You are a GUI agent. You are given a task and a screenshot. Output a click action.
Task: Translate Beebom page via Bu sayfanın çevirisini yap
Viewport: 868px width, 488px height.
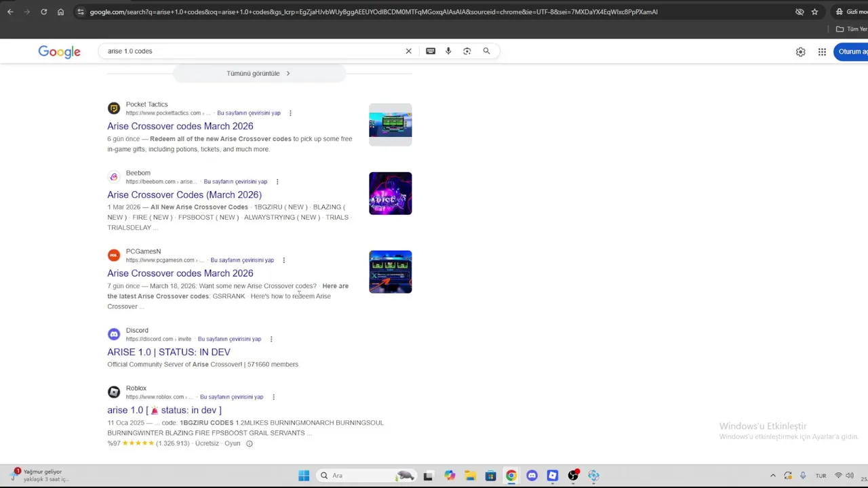(x=235, y=182)
